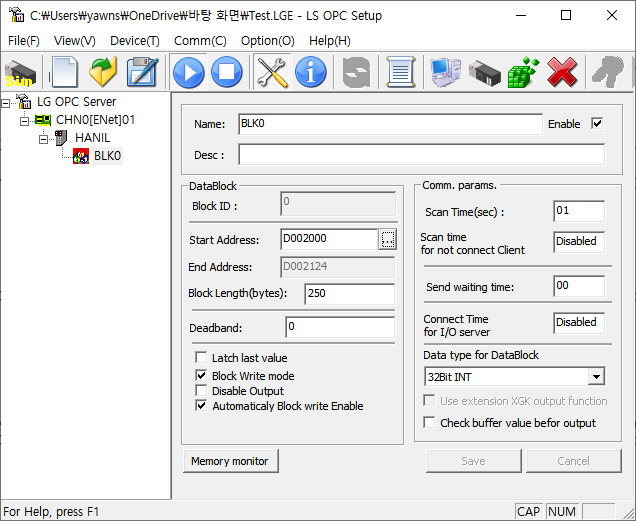Screen dimensions: 636x521
Task: Click the Start Address field D002000
Action: pos(329,239)
